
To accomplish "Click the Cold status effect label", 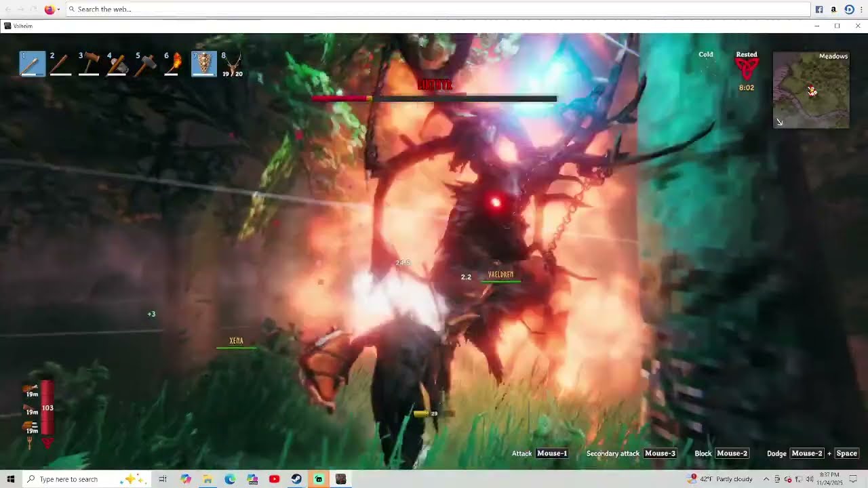I will [x=706, y=54].
